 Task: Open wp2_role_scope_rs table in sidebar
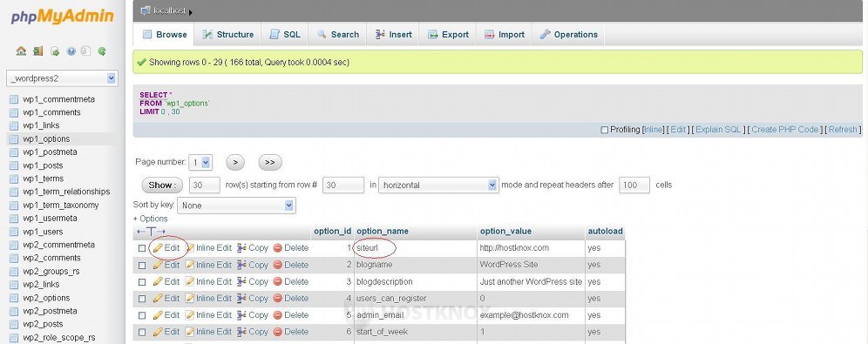(58, 337)
